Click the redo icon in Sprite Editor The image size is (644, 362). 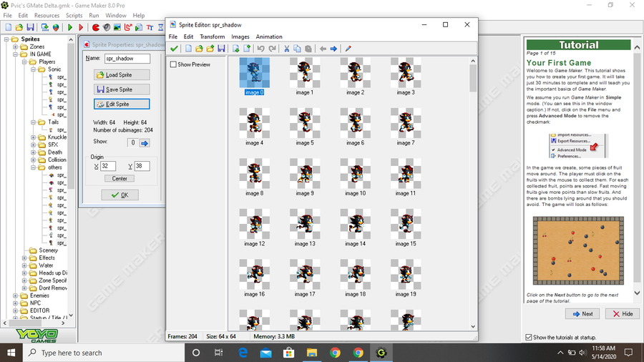click(272, 49)
